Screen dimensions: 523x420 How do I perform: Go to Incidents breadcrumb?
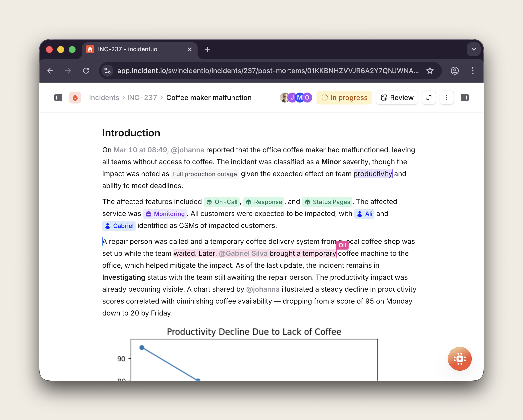[x=104, y=98]
